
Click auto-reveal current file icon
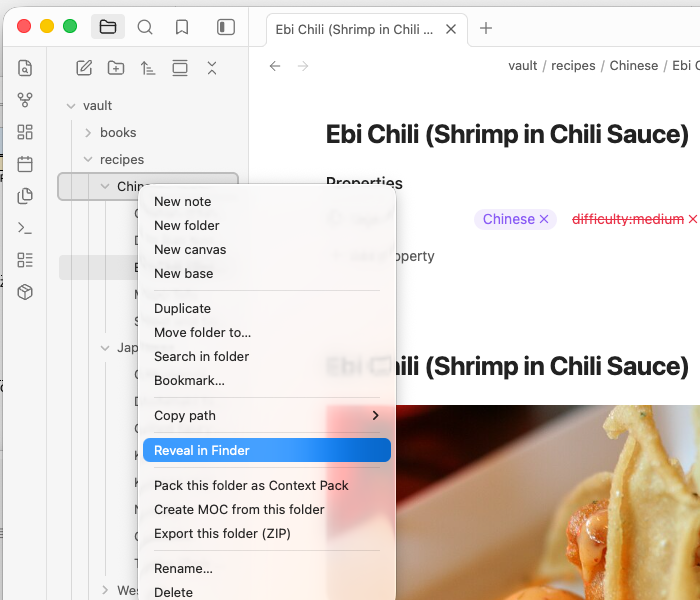point(180,68)
